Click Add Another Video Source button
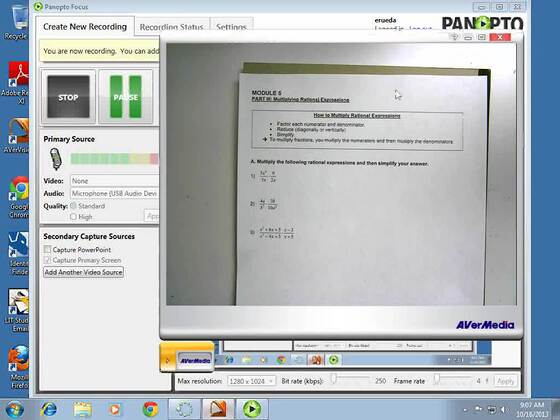The height and width of the screenshot is (420, 560). click(x=84, y=272)
